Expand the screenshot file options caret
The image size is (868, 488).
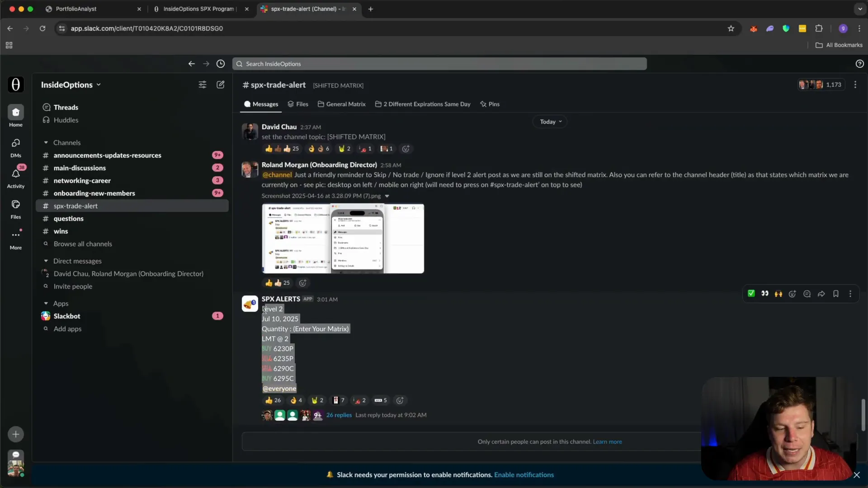387,196
